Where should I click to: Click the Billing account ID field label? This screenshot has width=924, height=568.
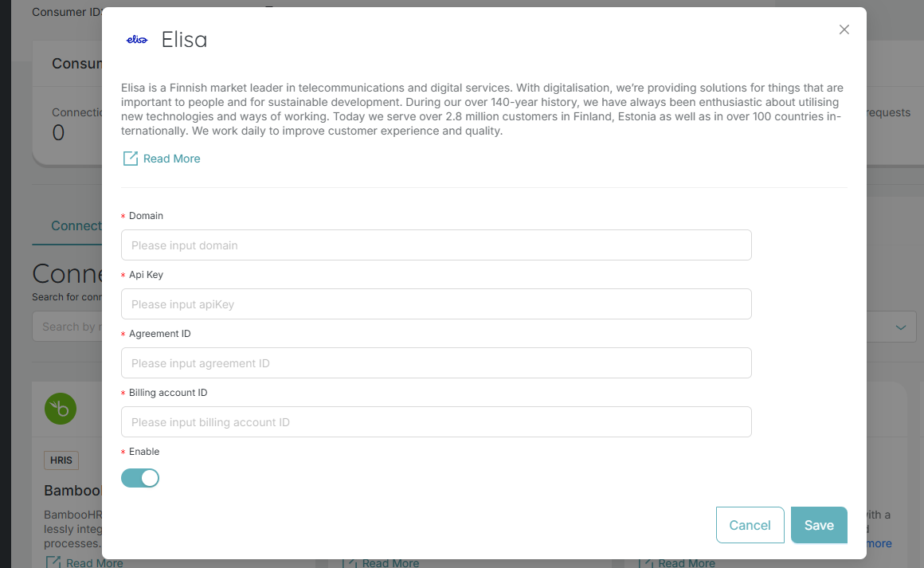[168, 393]
